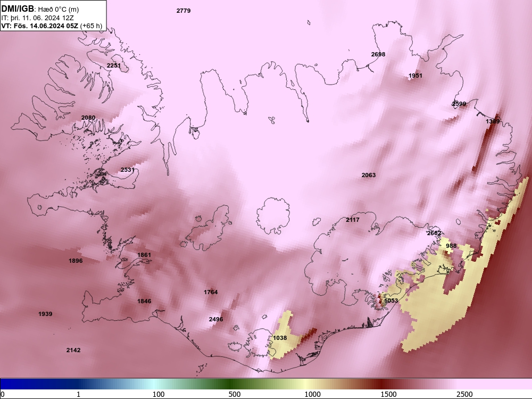Select the 1951 label in the northeast
This screenshot has width=532, height=399.
[x=415, y=76]
